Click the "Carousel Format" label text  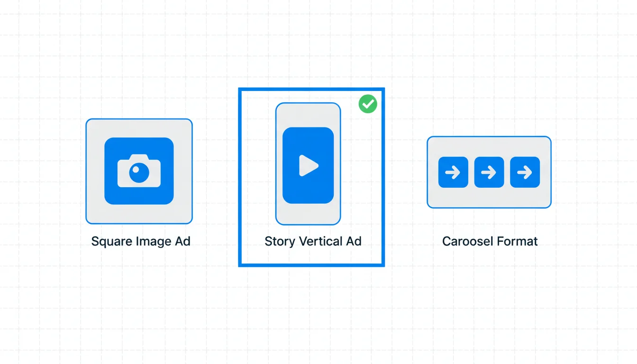(x=490, y=241)
